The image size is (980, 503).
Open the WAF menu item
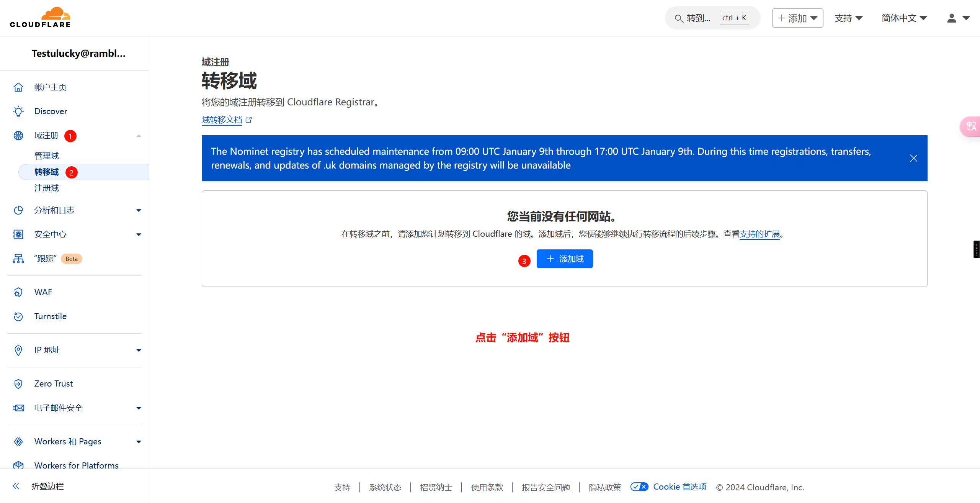(43, 292)
